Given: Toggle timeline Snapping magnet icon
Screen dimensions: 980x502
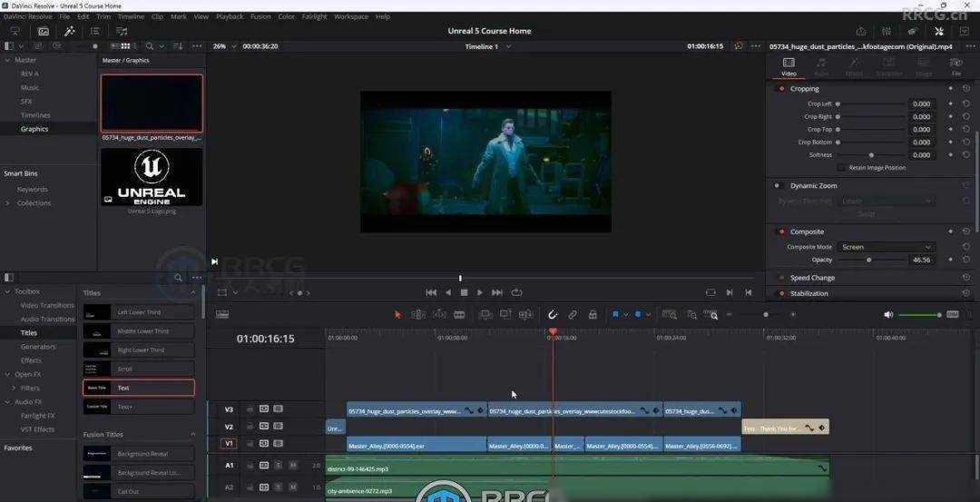Looking at the screenshot, I should tap(553, 314).
